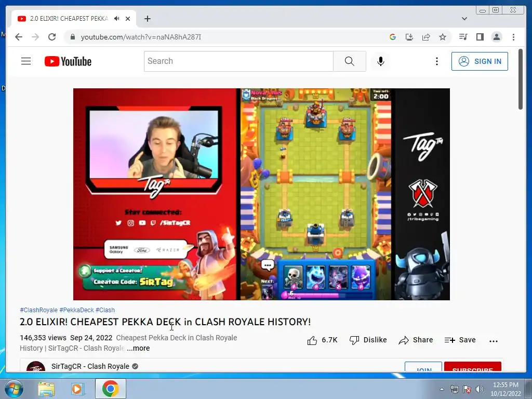The width and height of the screenshot is (532, 399).
Task: Open more actions ellipsis below video
Action: click(494, 341)
